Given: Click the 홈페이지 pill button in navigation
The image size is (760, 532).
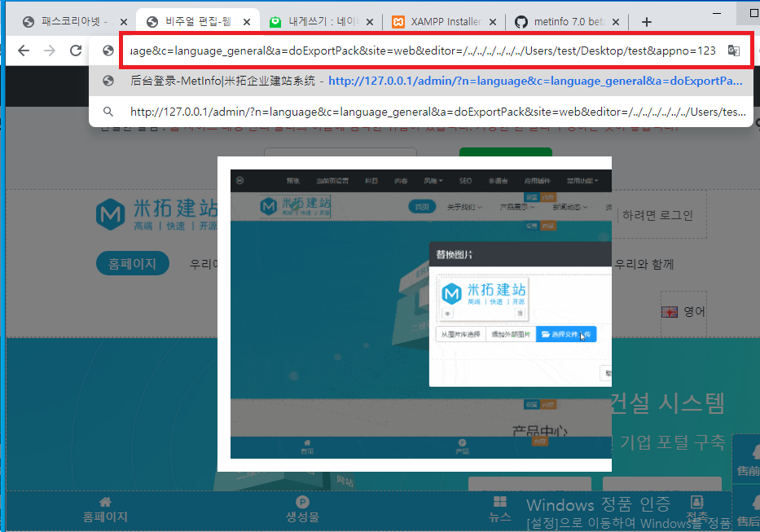Looking at the screenshot, I should 132,263.
